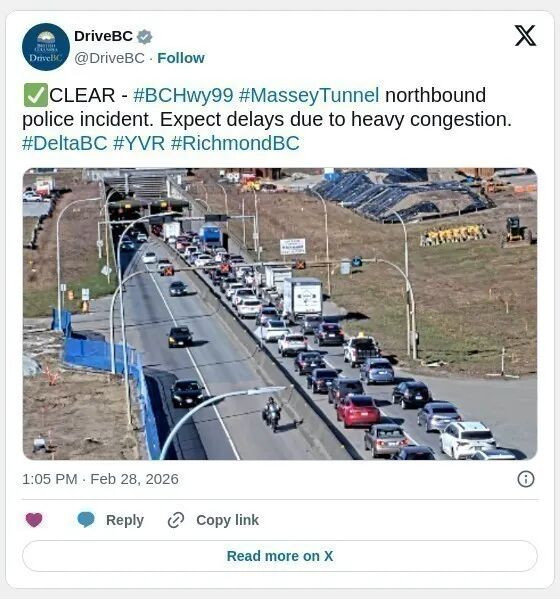This screenshot has width=560, height=599.
Task: Open the #YVR hashtag
Action: (x=139, y=143)
